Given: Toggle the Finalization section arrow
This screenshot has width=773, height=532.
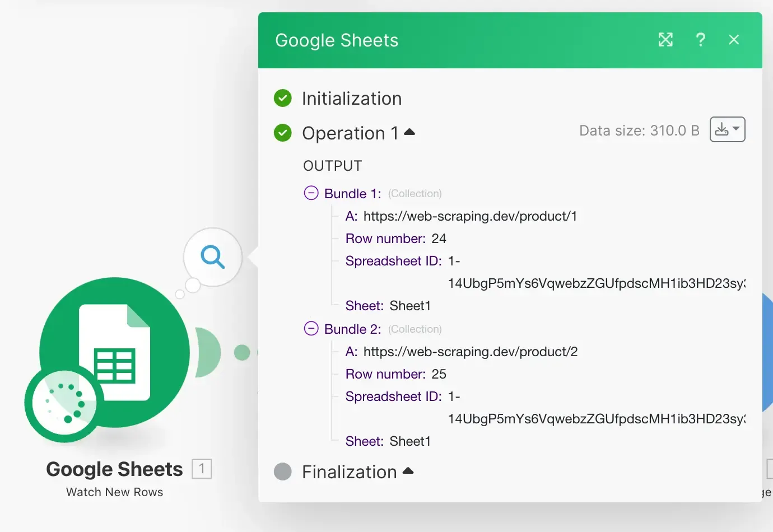Looking at the screenshot, I should coord(408,471).
